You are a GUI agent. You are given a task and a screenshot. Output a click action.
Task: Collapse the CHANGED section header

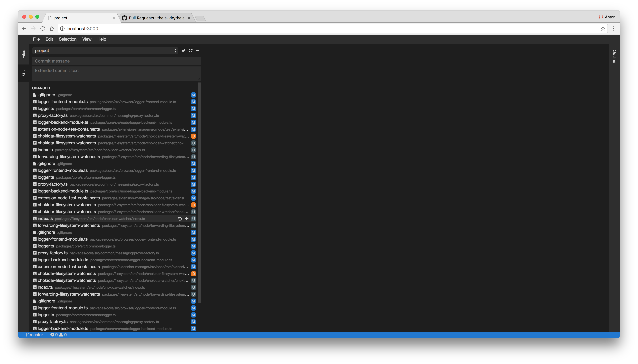[41, 88]
